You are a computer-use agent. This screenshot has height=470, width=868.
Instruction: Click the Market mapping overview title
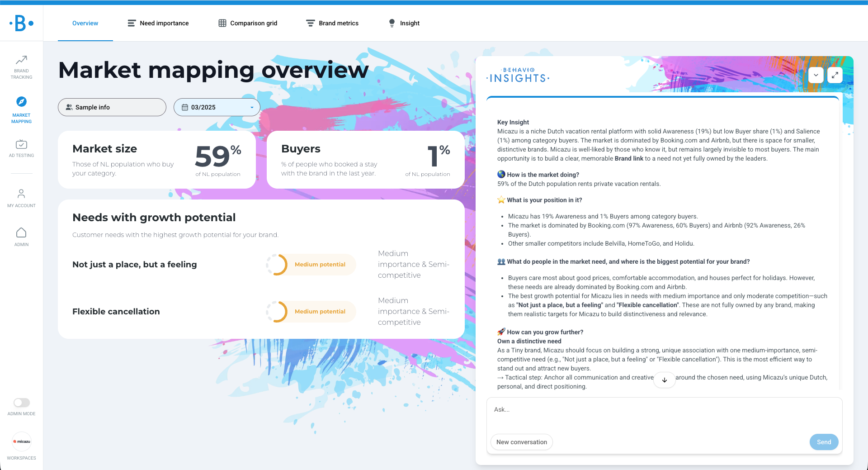coord(214,71)
